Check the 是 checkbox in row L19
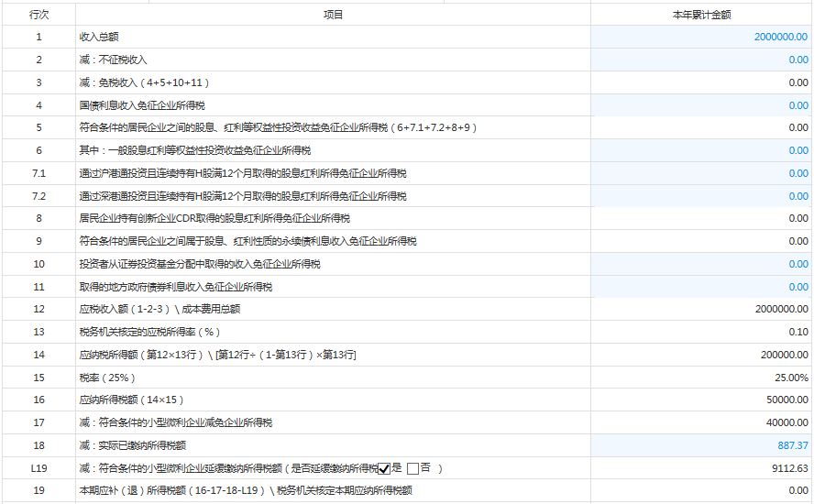Screen dimensions: 814x504 (384, 468)
